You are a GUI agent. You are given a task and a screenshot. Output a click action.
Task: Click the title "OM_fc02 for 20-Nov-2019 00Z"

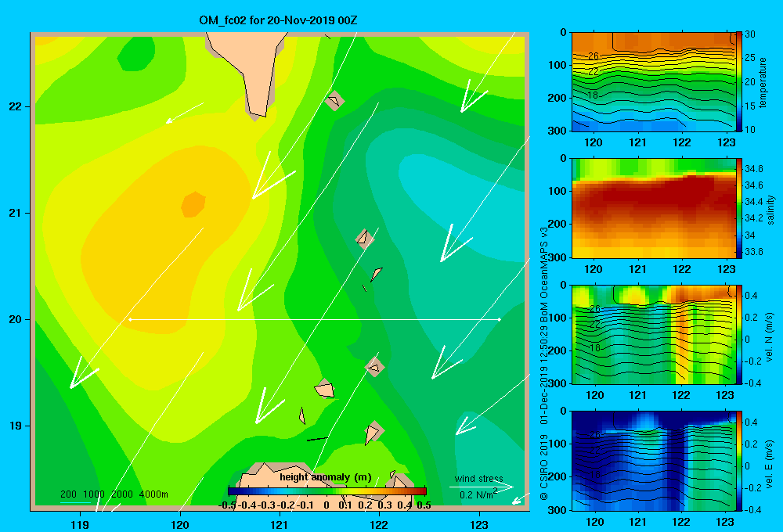[x=278, y=20]
